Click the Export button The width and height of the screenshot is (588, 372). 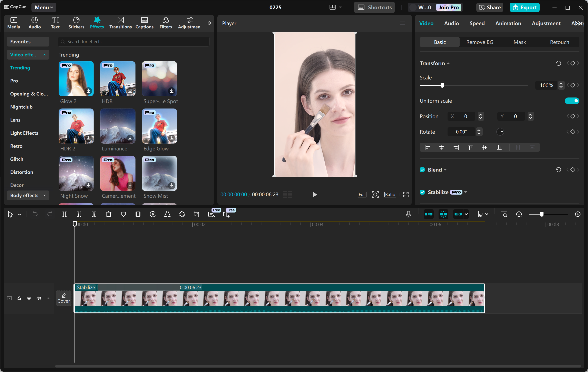525,7
